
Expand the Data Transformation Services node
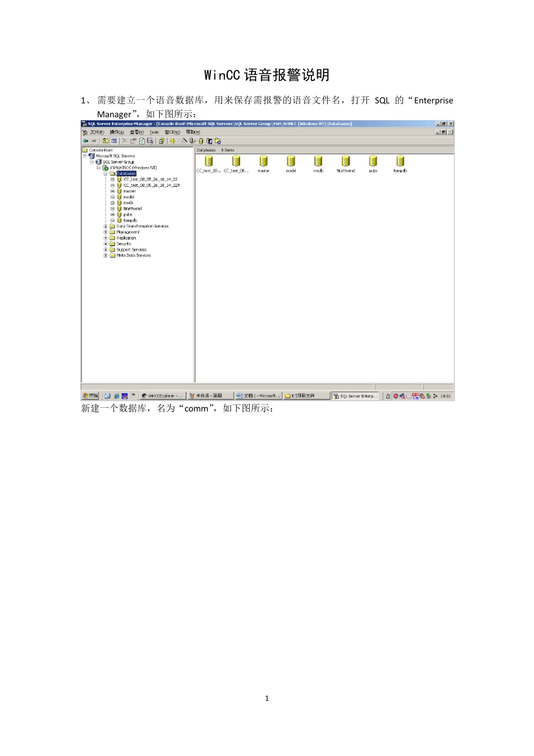click(x=105, y=226)
